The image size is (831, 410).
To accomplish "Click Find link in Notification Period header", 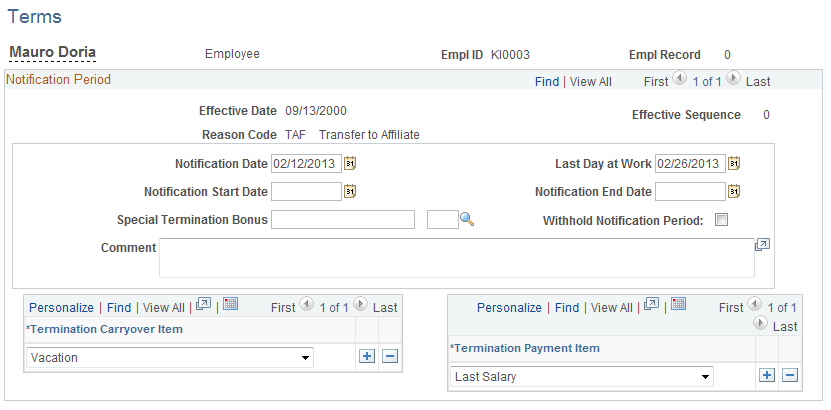I will 547,82.
